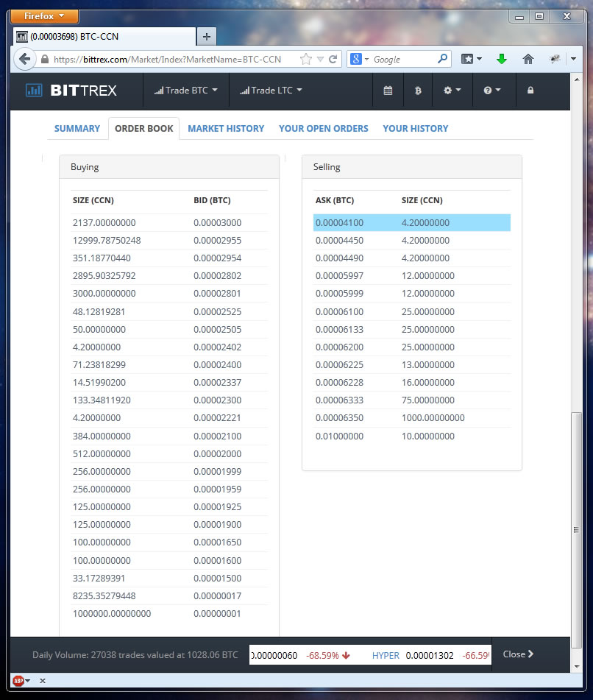Open the Firefox application menu
Viewport: 593px width, 700px height.
tap(44, 16)
